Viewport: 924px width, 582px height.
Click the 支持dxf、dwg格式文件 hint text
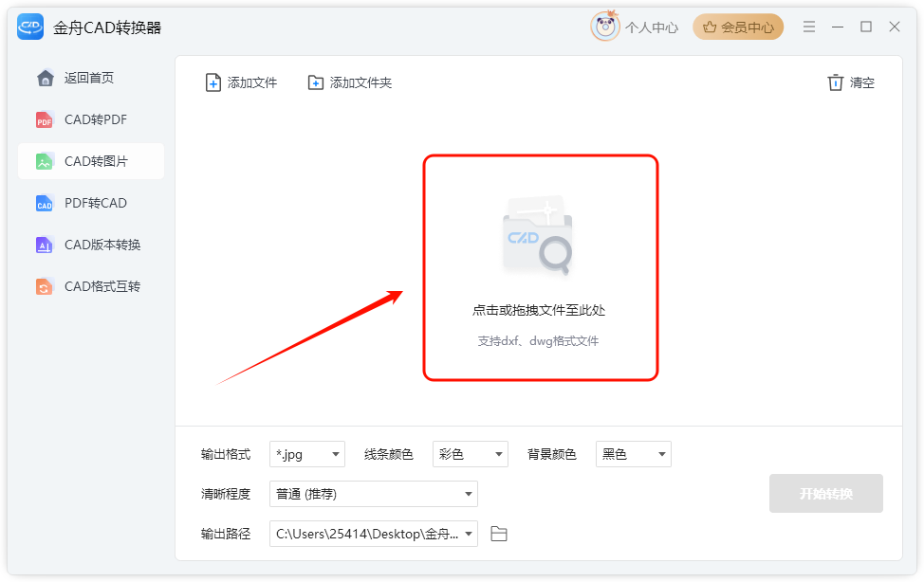pos(538,341)
